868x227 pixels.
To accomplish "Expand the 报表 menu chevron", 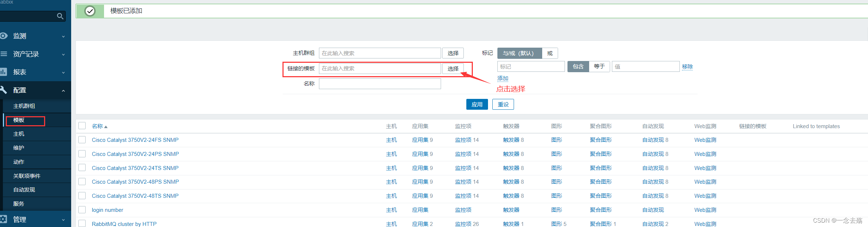I will point(64,73).
